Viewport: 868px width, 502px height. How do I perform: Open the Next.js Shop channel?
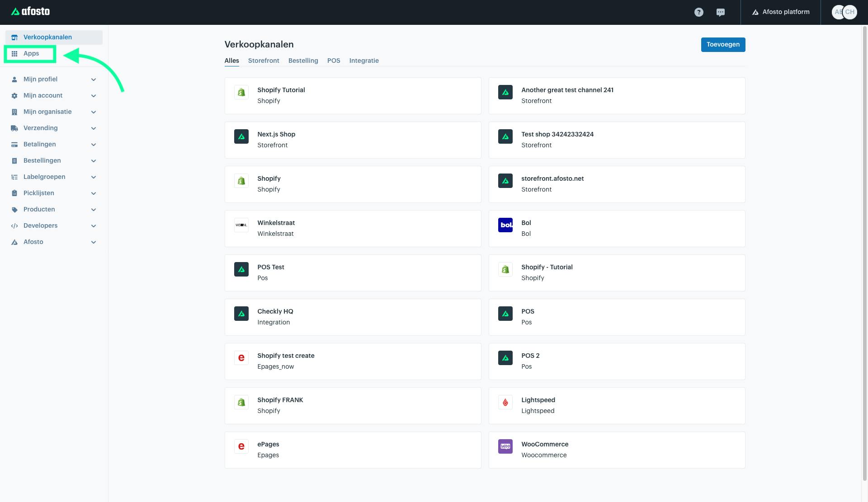(353, 140)
